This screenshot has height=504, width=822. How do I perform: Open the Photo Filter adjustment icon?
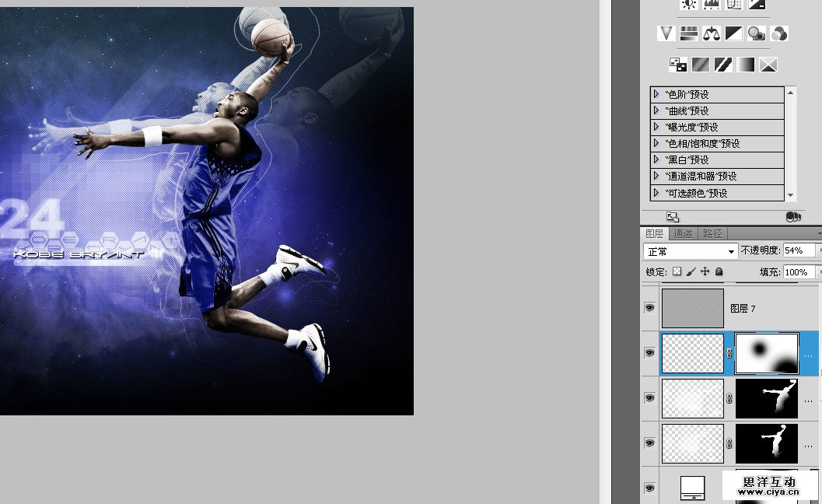(756, 33)
